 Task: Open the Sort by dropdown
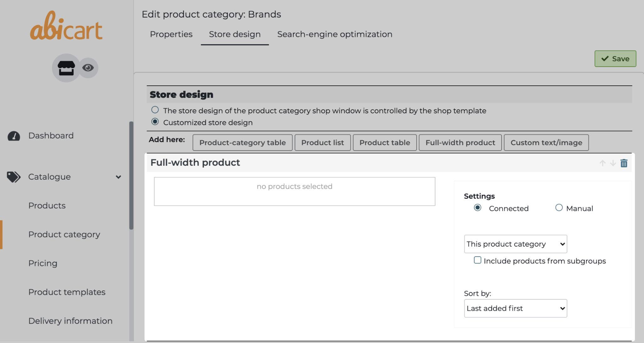[515, 308]
